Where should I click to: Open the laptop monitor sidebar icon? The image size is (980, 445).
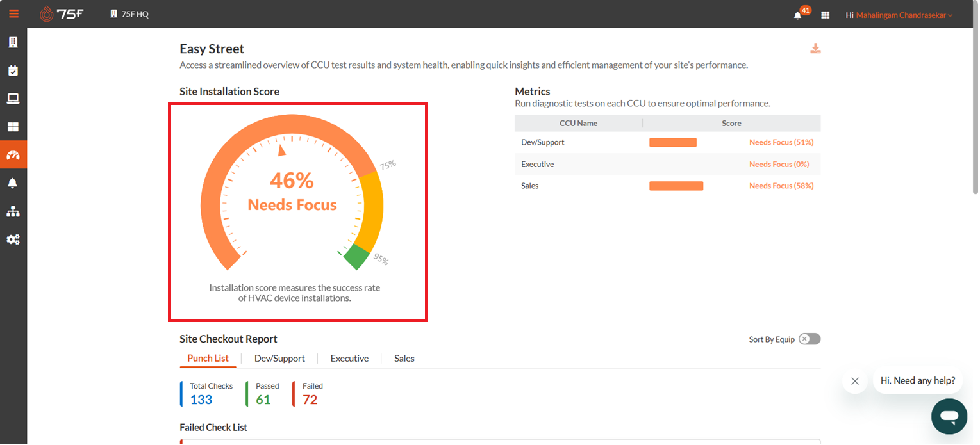[13, 99]
